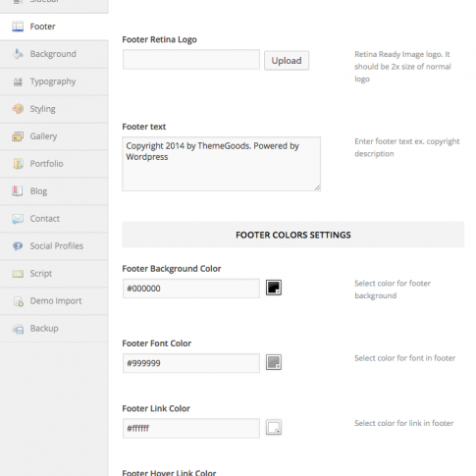Click Upload for Footer Retina Logo

click(287, 61)
